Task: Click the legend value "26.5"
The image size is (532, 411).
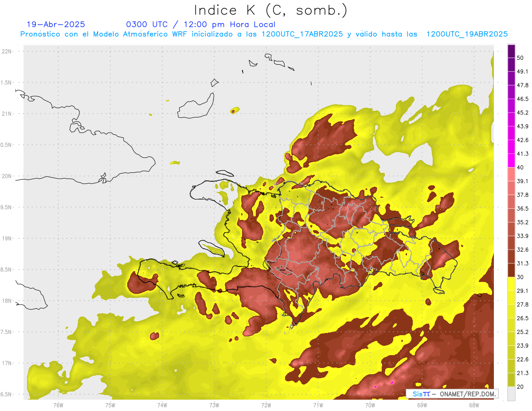Action: click(523, 318)
